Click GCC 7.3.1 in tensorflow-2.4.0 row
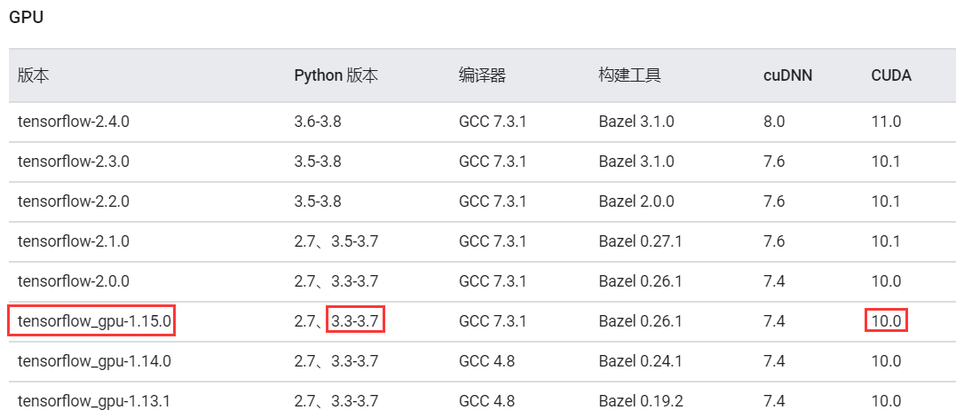This screenshot has width=980, height=418. pos(493,122)
